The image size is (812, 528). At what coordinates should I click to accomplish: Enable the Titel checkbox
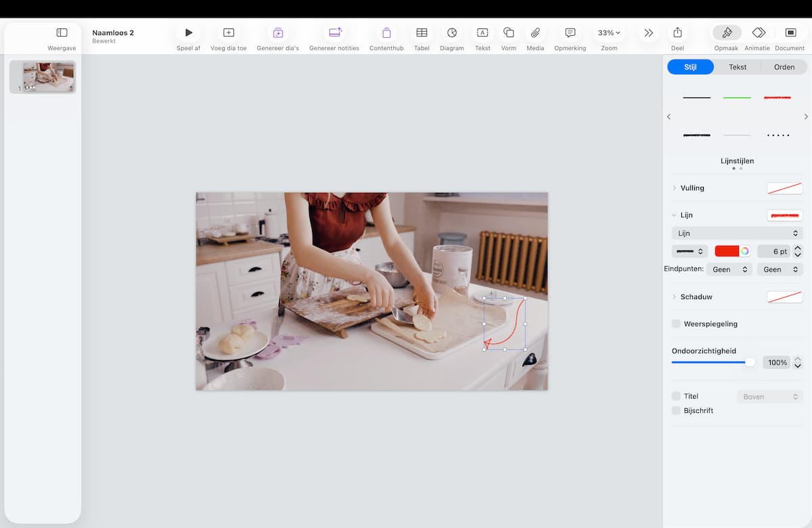tap(676, 396)
